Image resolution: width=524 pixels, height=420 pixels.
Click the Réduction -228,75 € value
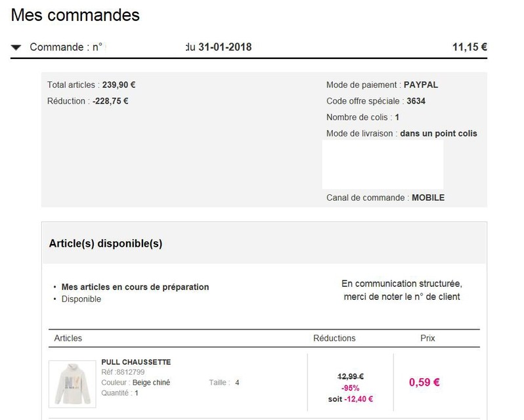pos(110,101)
